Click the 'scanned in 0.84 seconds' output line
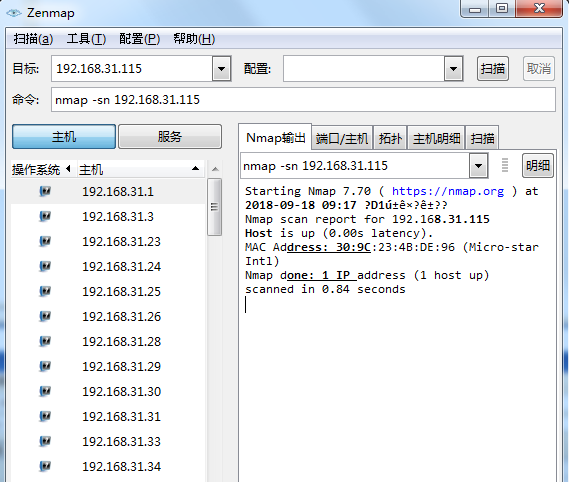 click(325, 289)
